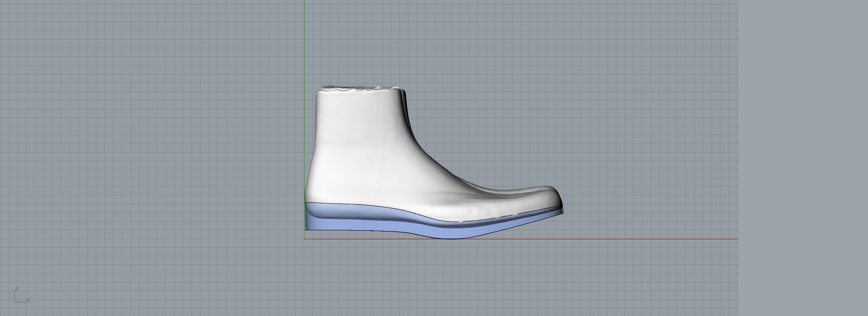Select the green vertical axis line
Image resolution: width=868 pixels, height=316 pixels.
coord(304,59)
